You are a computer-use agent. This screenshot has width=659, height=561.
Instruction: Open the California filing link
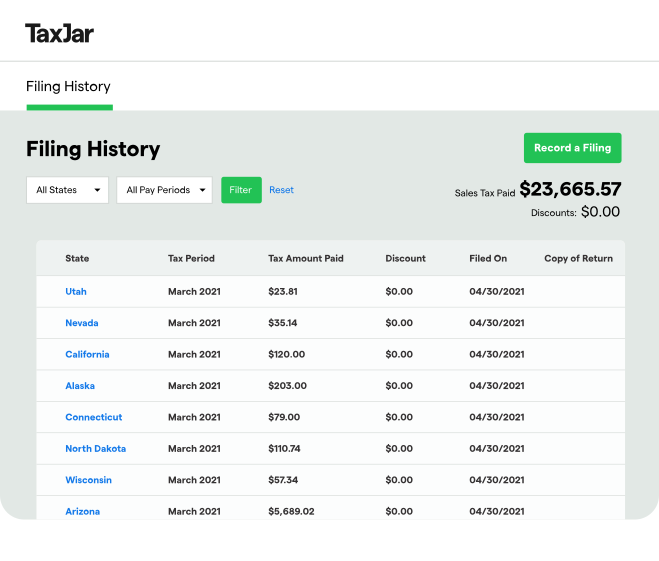[x=87, y=354]
